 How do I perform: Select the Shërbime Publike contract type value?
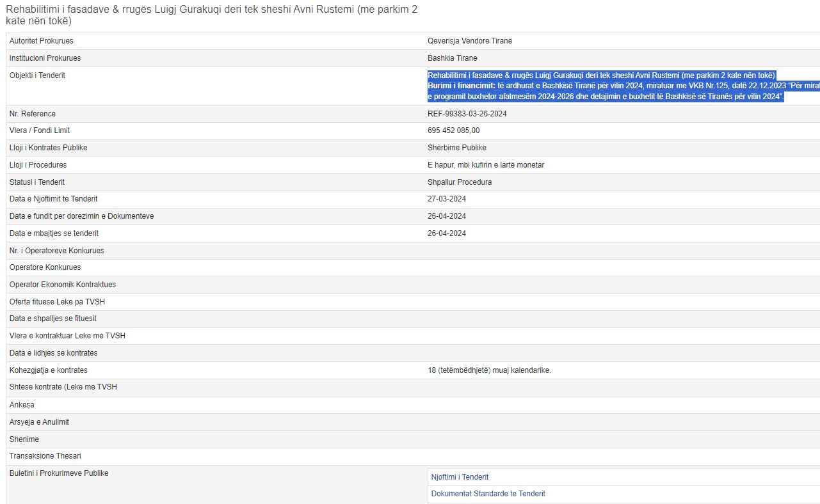pyautogui.click(x=456, y=148)
